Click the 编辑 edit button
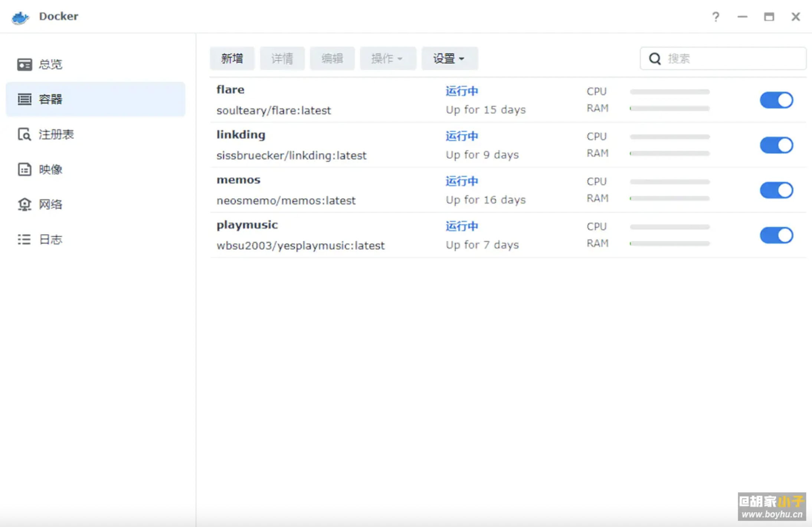The image size is (812, 527). coord(332,58)
